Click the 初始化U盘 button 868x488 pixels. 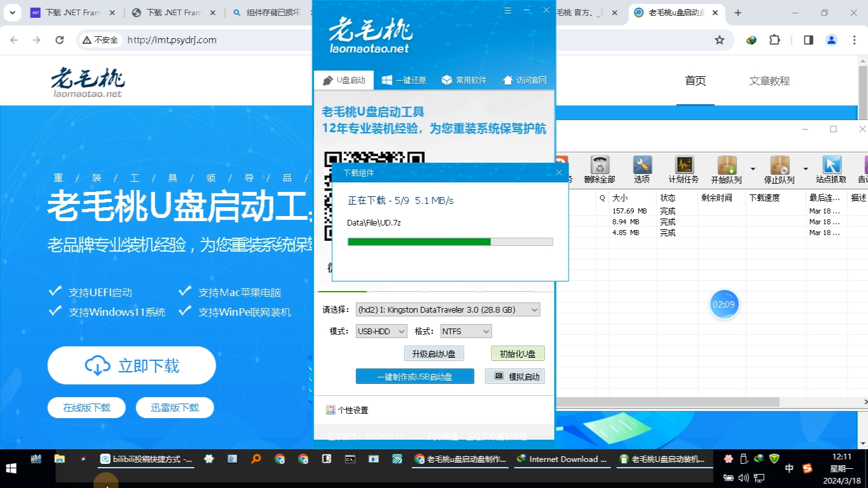(518, 354)
